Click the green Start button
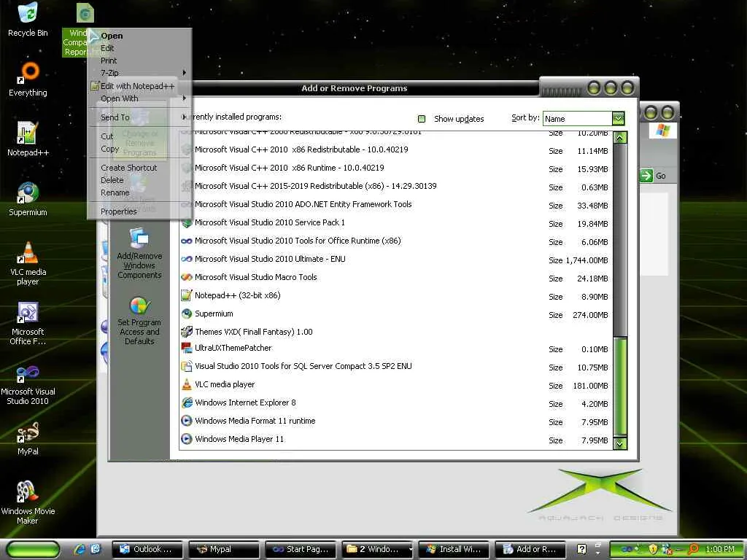This screenshot has height=560, width=747. point(34,549)
